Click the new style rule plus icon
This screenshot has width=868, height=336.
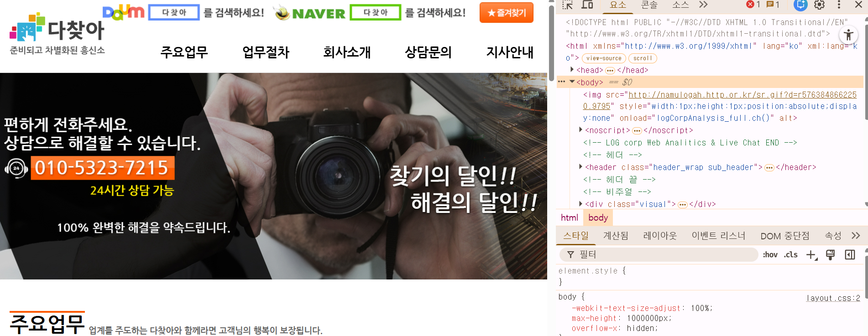811,255
